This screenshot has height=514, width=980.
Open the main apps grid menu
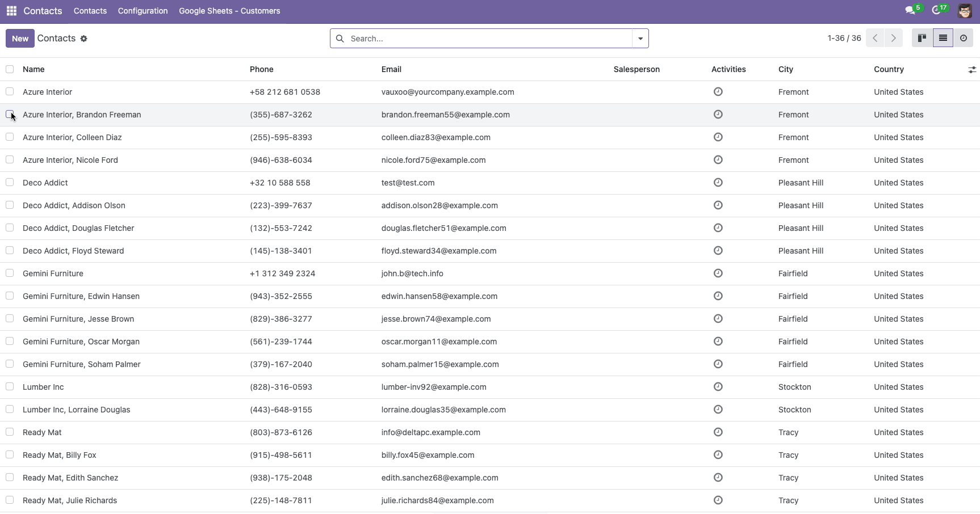tap(11, 11)
